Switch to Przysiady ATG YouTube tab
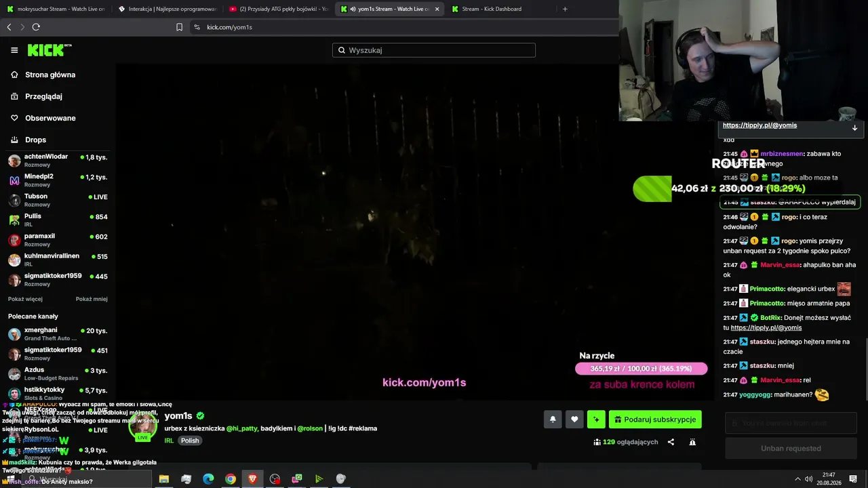This screenshot has width=868, height=488. [x=278, y=9]
